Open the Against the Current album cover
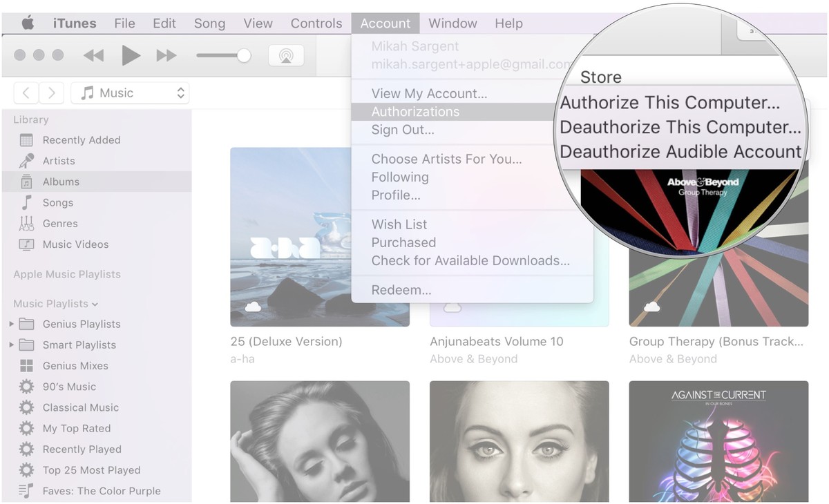 click(x=718, y=441)
